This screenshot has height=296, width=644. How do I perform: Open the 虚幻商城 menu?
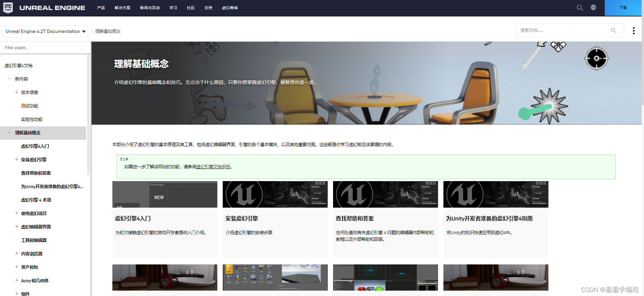click(x=230, y=8)
